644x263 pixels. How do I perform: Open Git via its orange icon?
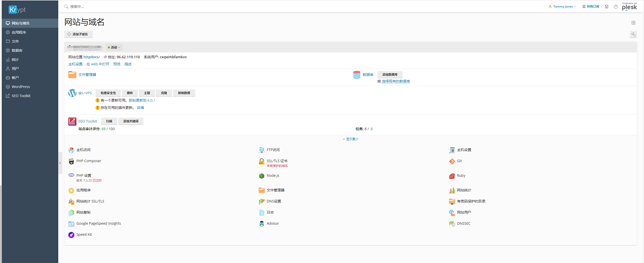click(452, 161)
